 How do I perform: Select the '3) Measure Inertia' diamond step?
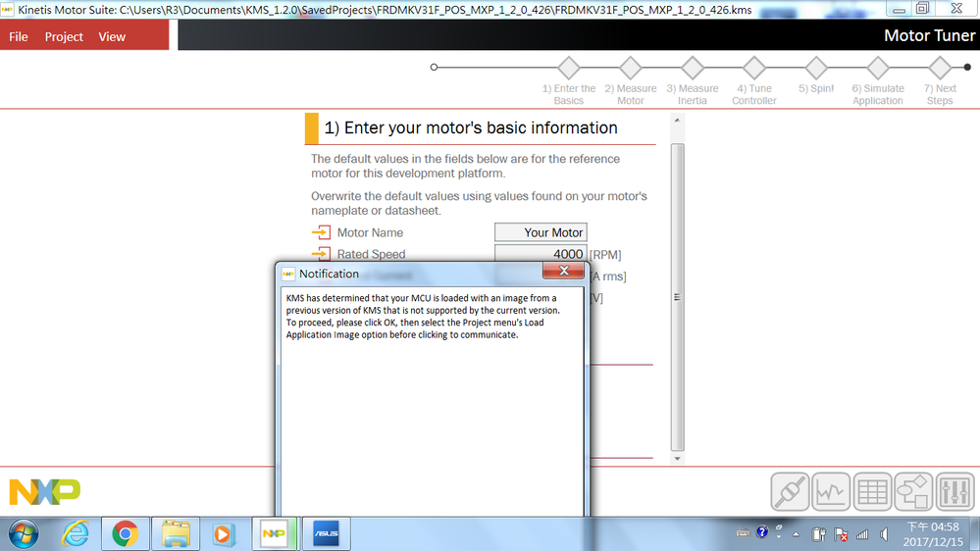pos(693,68)
